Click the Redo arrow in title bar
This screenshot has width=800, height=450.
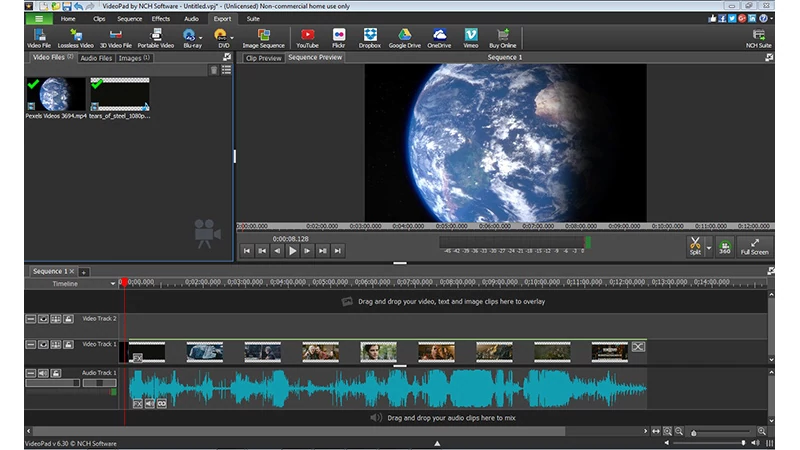pos(90,6)
